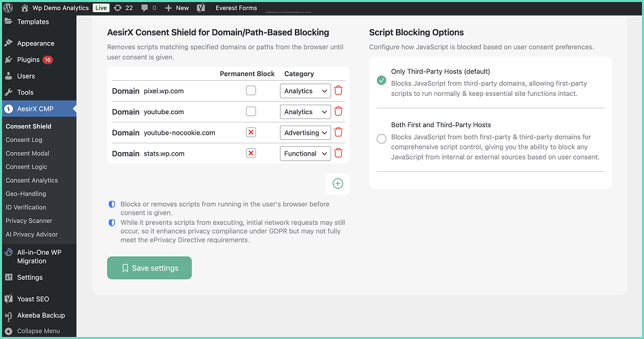Open Geo-Handling submenu item

(x=26, y=194)
